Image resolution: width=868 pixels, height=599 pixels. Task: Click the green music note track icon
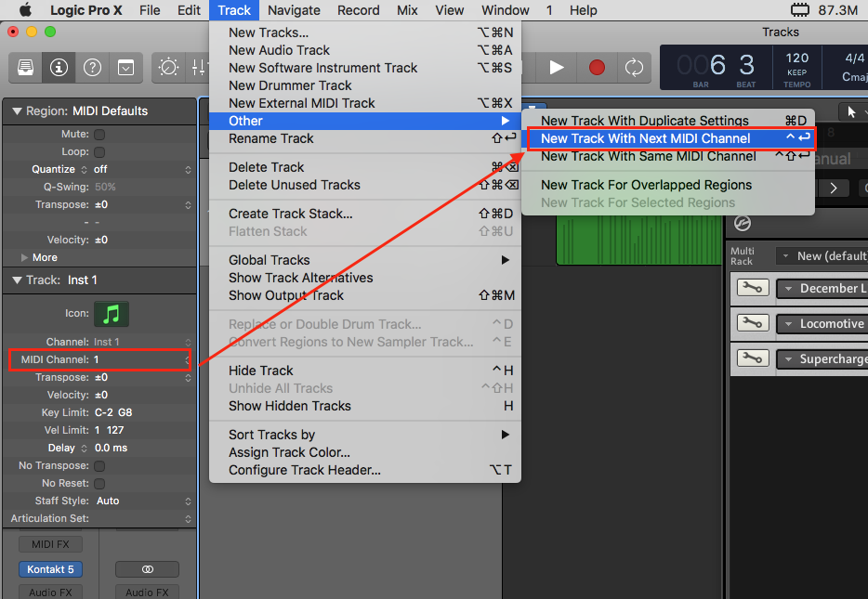point(112,314)
